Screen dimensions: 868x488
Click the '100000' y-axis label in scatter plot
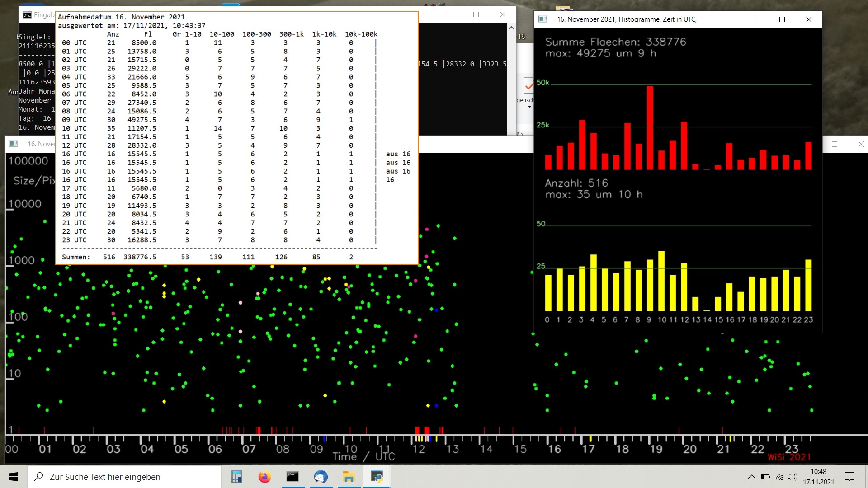(x=28, y=161)
